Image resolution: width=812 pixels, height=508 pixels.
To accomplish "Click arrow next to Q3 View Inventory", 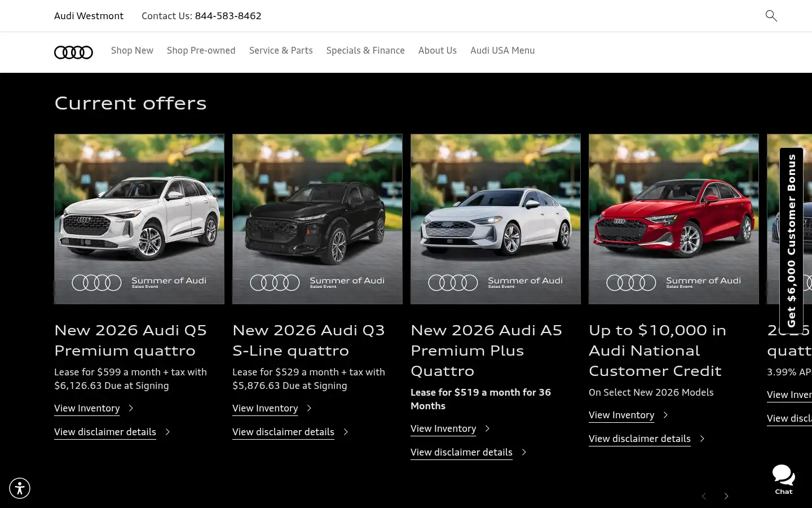I will [x=309, y=408].
